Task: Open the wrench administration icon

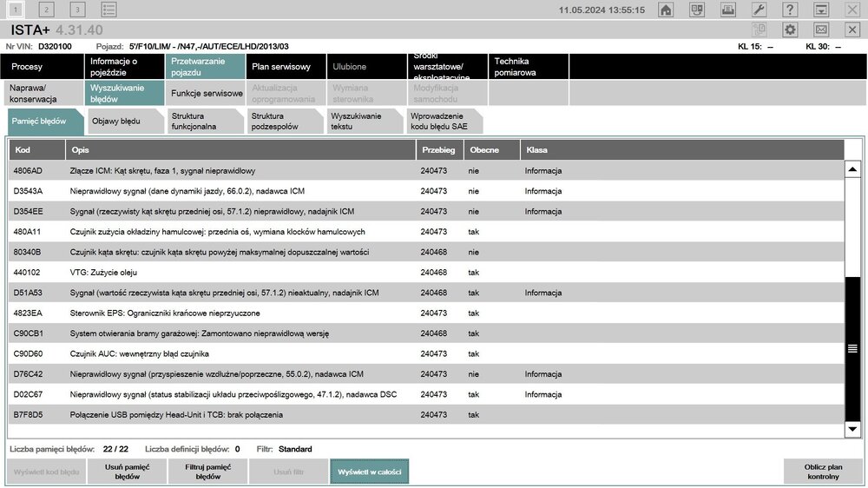Action: [x=759, y=10]
